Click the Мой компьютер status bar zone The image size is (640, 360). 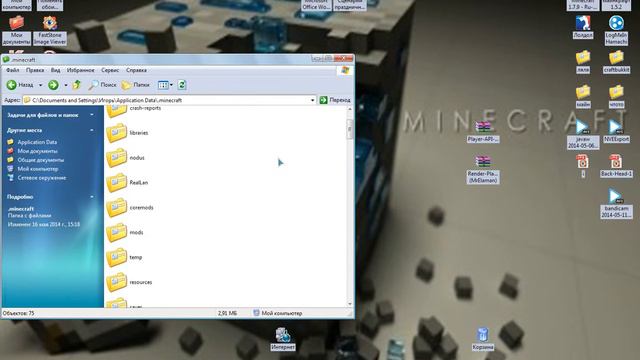278,313
